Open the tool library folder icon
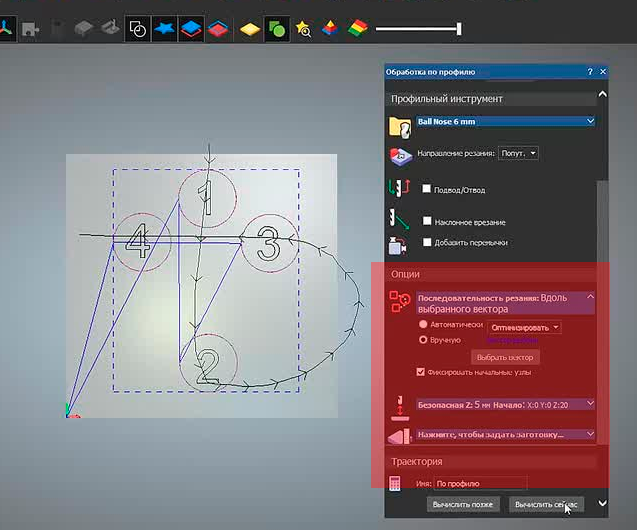This screenshot has height=530, width=637. coord(400,126)
